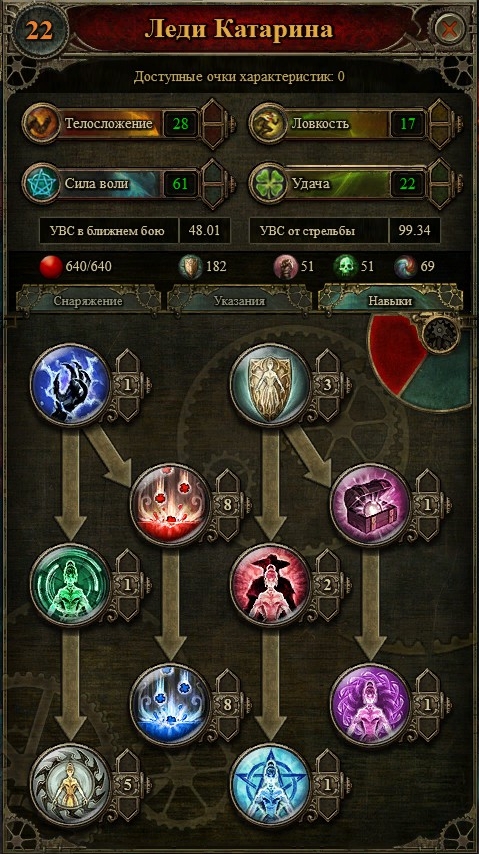Click the red falling orbs skill
The height and width of the screenshot is (854, 479).
tap(171, 504)
